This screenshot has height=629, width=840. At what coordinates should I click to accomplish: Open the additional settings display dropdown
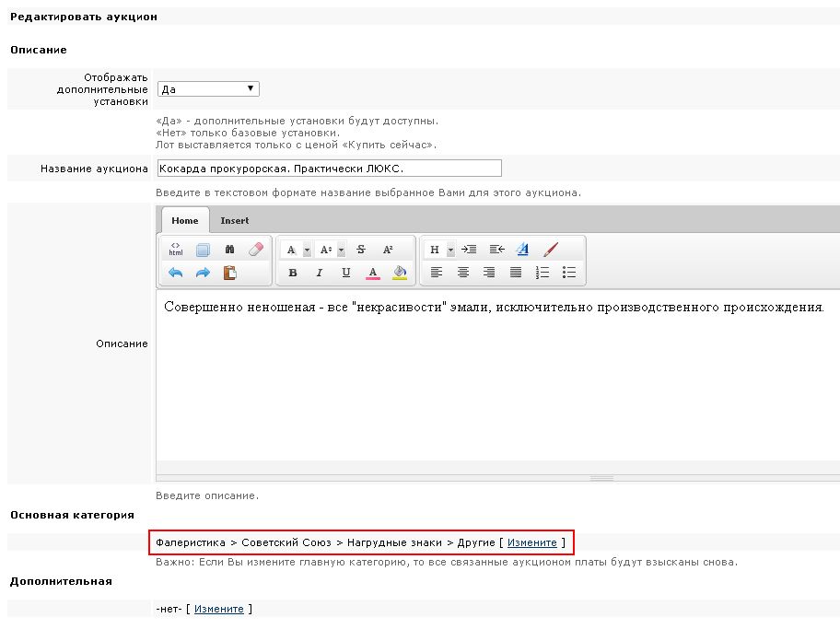[208, 89]
